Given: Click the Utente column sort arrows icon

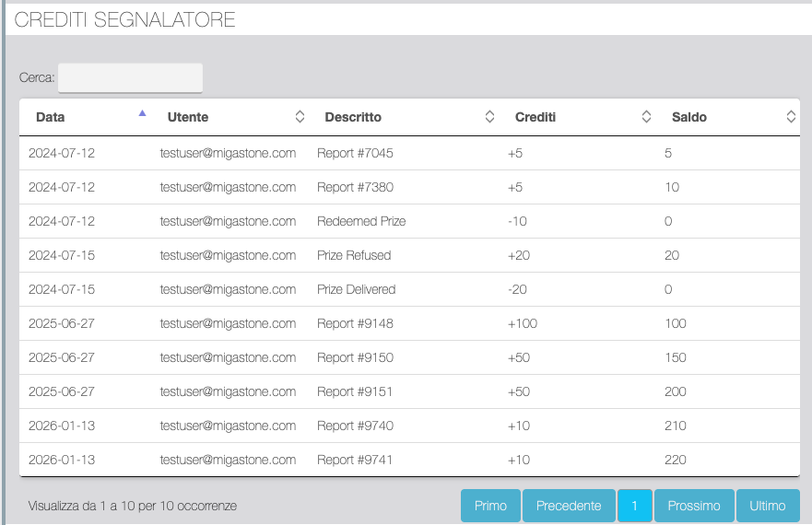Looking at the screenshot, I should (300, 117).
